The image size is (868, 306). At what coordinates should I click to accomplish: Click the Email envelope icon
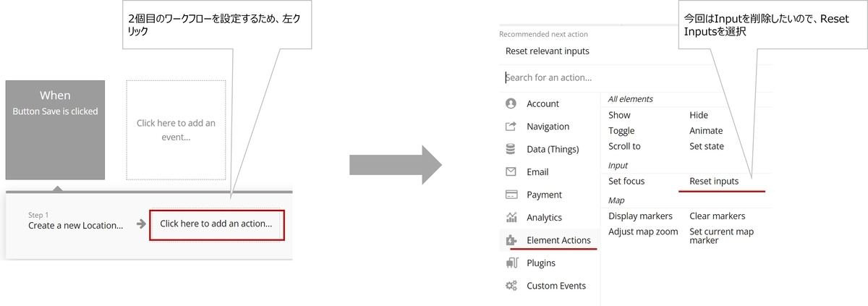(511, 172)
